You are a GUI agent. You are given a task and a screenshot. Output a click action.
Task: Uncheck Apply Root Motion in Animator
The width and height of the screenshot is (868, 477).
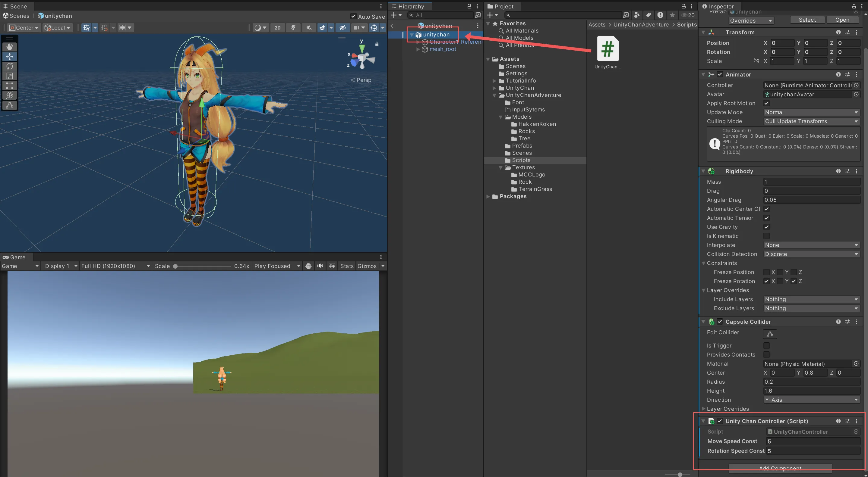click(766, 103)
